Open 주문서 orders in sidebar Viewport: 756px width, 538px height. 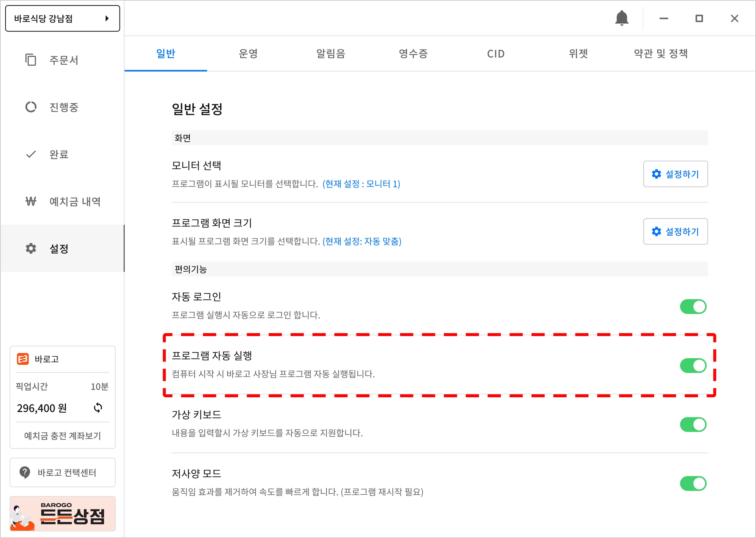63,60
